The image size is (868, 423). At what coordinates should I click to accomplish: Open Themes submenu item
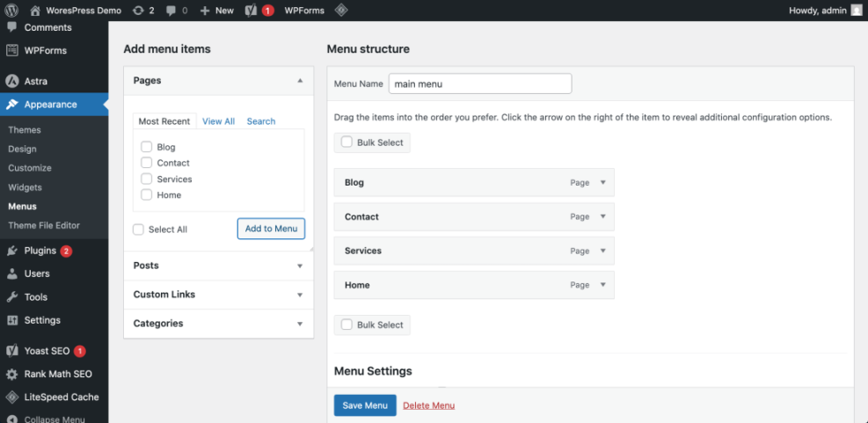25,130
